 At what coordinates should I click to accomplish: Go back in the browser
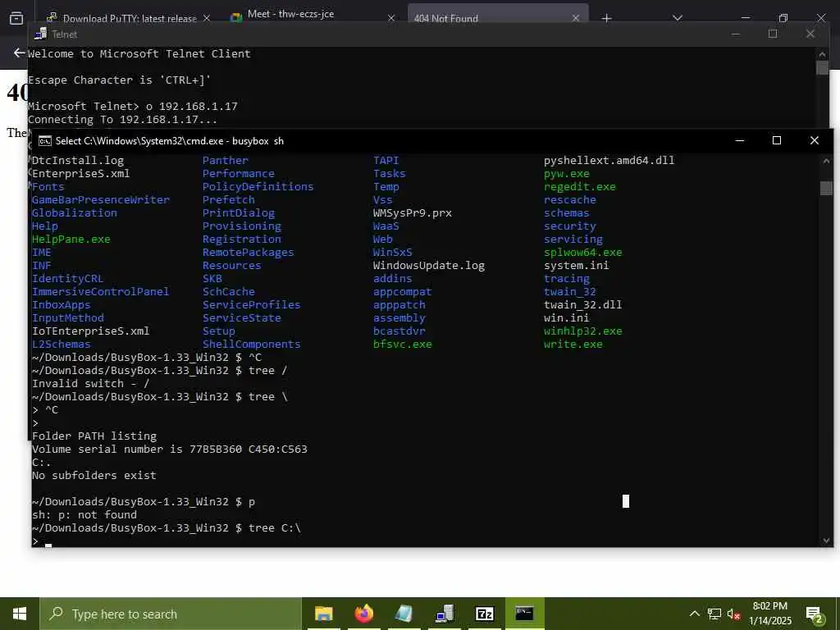[x=20, y=52]
